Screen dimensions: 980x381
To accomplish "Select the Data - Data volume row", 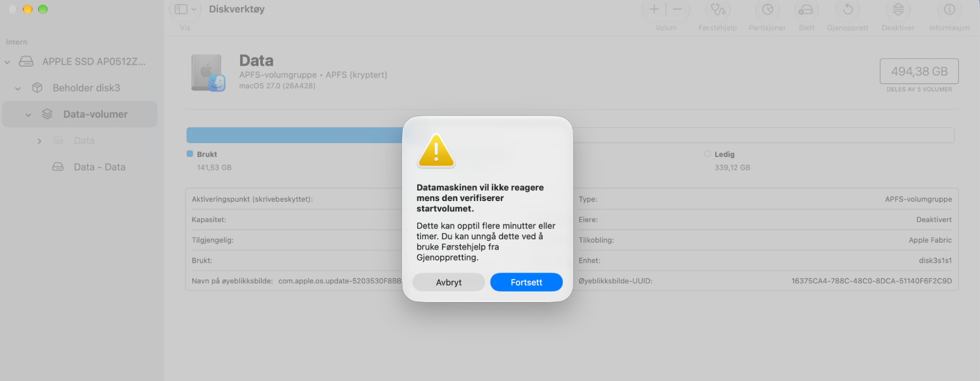I will coord(80,167).
